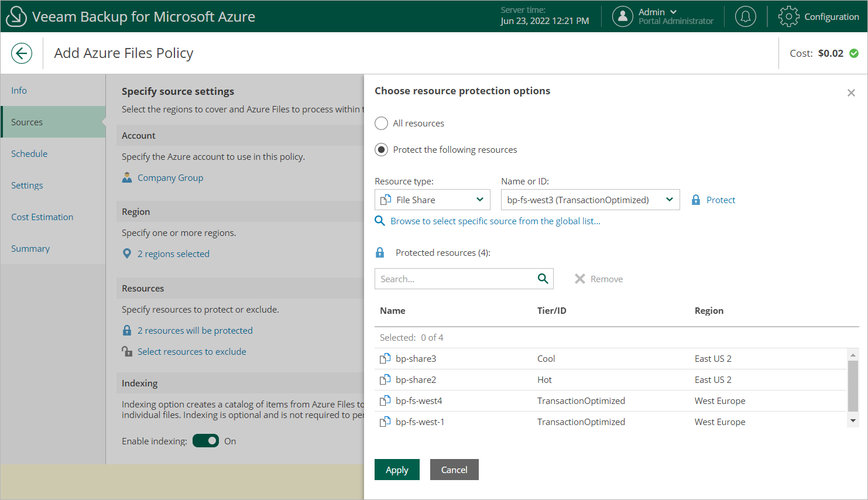The width and height of the screenshot is (868, 500).
Task: Click the green cost status checkmark
Action: [854, 53]
